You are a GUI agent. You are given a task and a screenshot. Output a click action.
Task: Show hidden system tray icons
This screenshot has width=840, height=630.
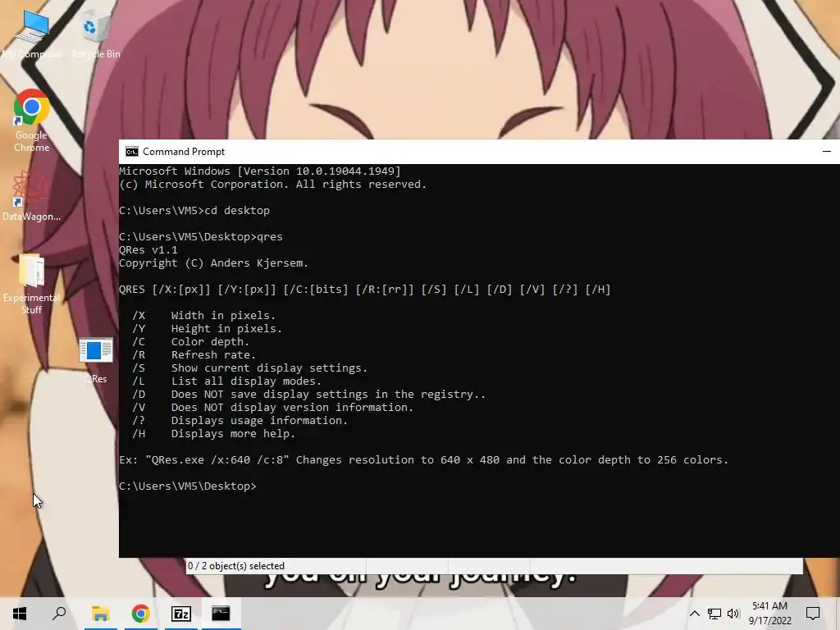(694, 614)
